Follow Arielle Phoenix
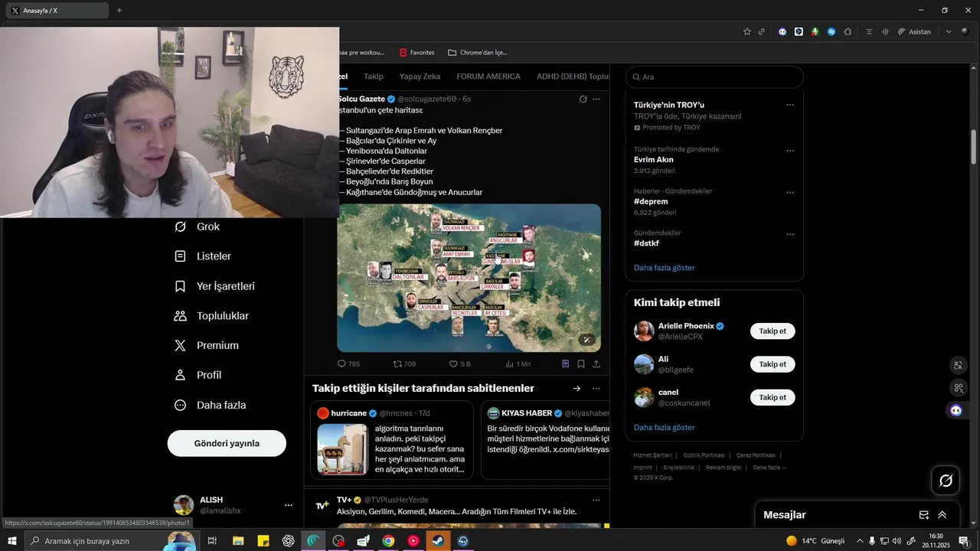The height and width of the screenshot is (551, 980). (x=773, y=331)
